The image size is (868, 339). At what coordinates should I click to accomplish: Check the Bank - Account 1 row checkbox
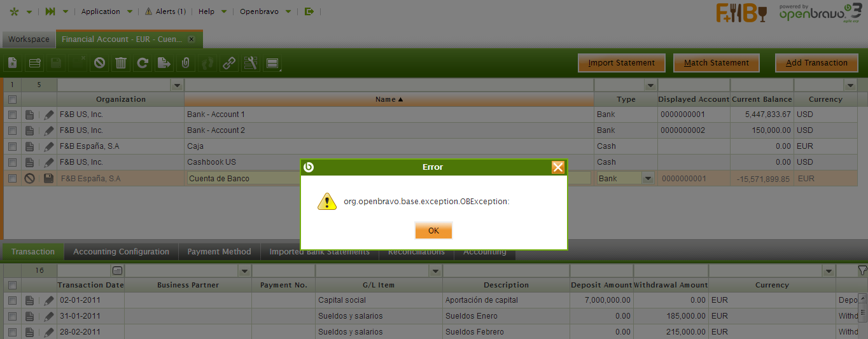[x=12, y=114]
